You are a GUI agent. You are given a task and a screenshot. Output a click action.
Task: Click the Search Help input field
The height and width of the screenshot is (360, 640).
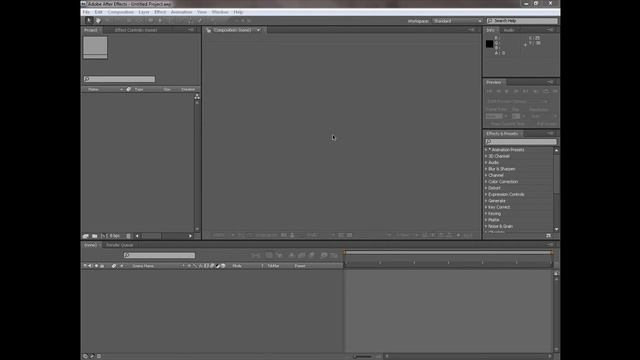(522, 21)
